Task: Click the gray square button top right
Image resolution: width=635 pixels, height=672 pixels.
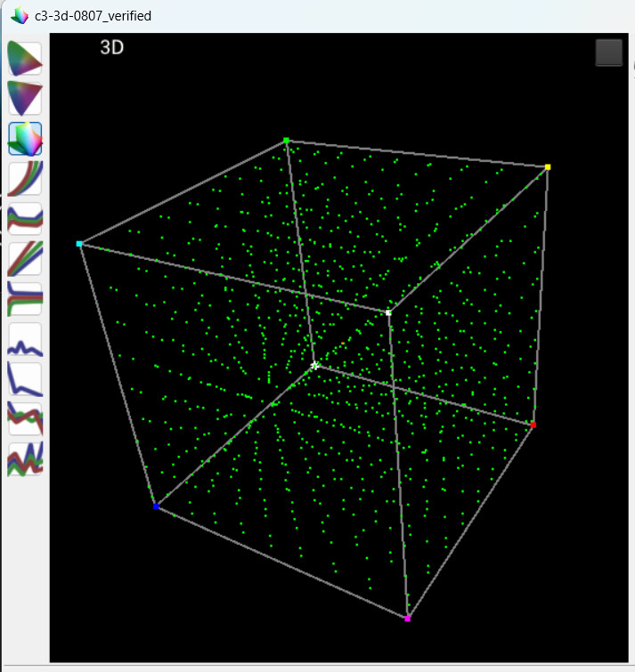Action: point(609,53)
